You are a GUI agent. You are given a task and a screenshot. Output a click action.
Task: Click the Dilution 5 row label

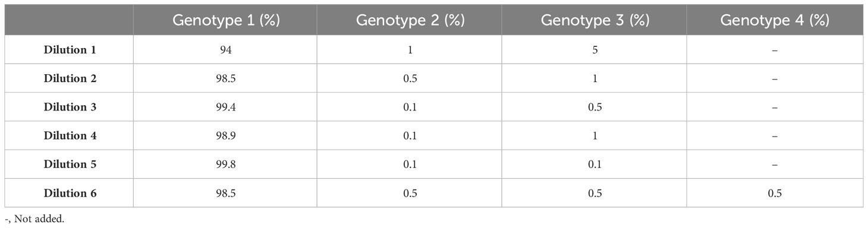(70, 164)
